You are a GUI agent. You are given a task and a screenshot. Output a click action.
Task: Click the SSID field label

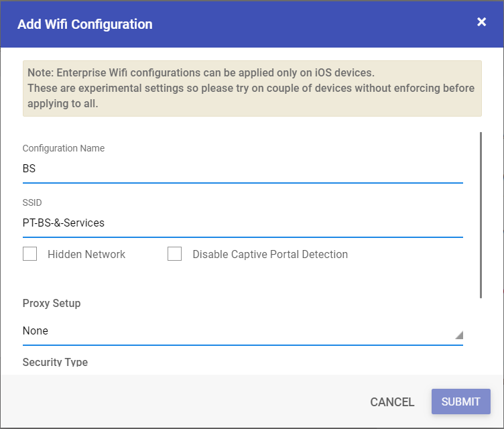32,202
